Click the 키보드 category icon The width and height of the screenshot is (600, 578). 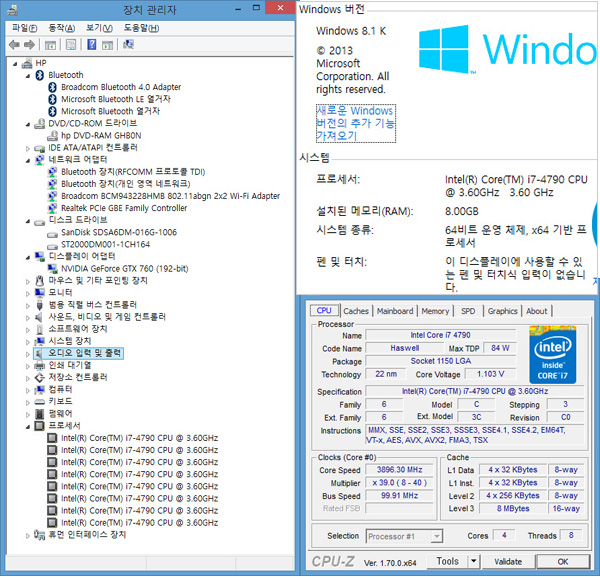click(39, 402)
